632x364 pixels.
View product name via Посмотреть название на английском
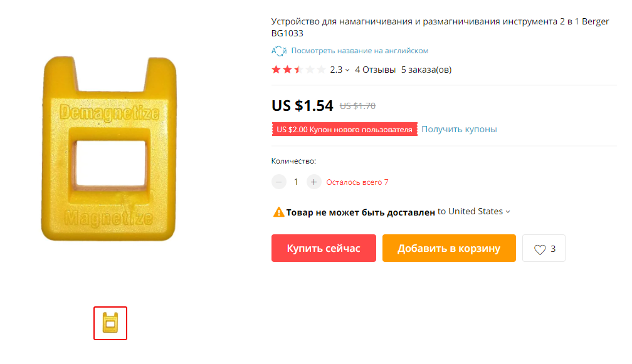click(x=359, y=51)
